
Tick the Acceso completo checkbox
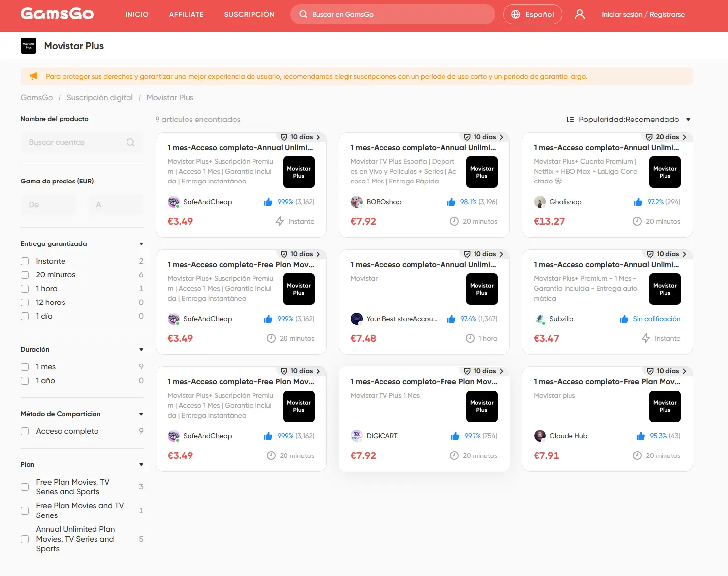[x=25, y=431]
